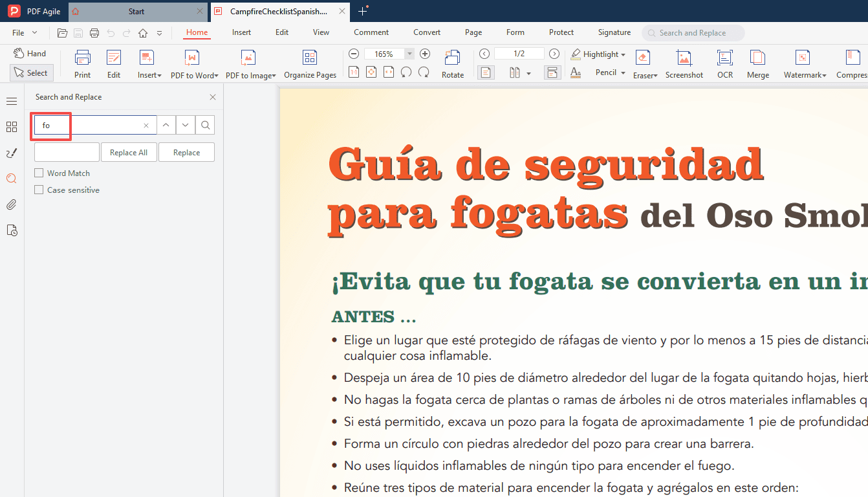The height and width of the screenshot is (497, 868).
Task: Open the Organize Pages tool
Action: (310, 63)
